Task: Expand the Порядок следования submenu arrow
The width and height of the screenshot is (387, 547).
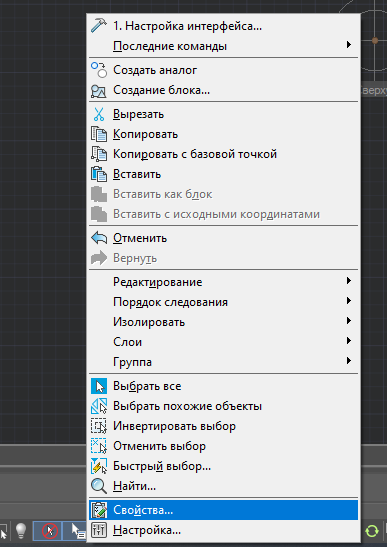Action: click(349, 301)
